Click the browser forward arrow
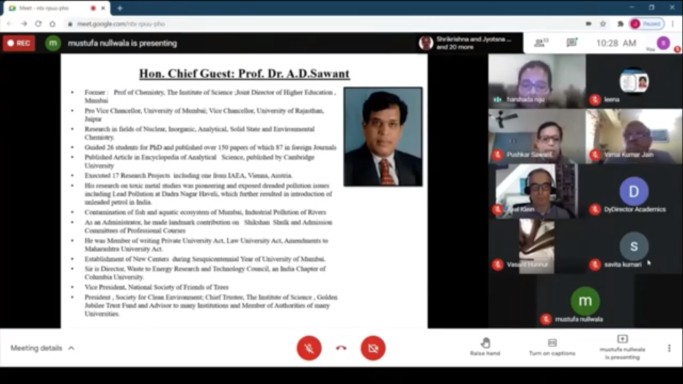The height and width of the screenshot is (384, 683). pos(24,24)
